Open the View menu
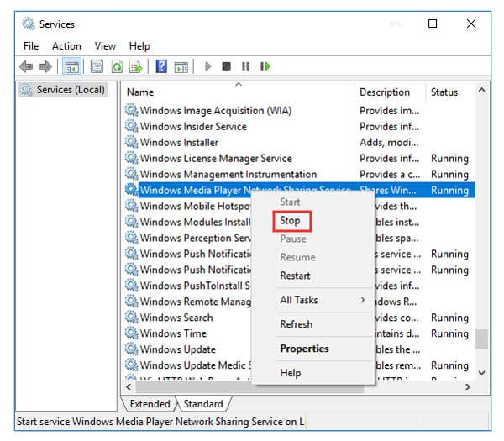Screen dimensions: 504x441 click(x=105, y=46)
